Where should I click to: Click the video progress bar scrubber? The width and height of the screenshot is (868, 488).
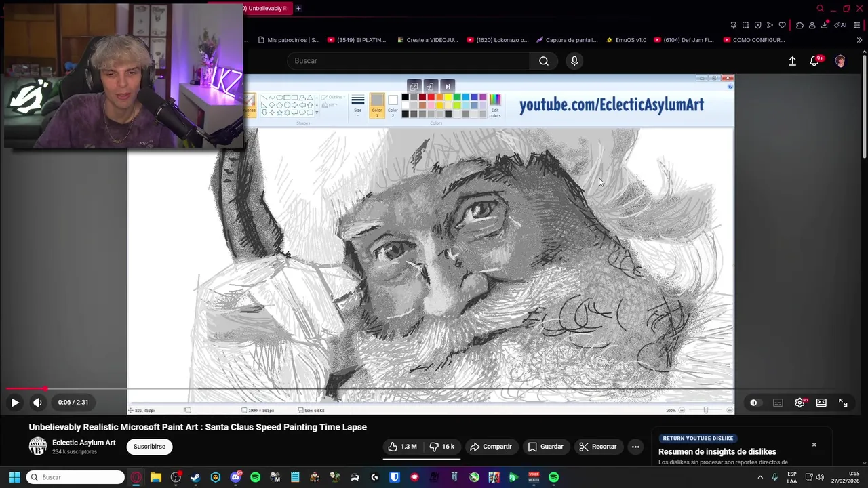[45, 389]
